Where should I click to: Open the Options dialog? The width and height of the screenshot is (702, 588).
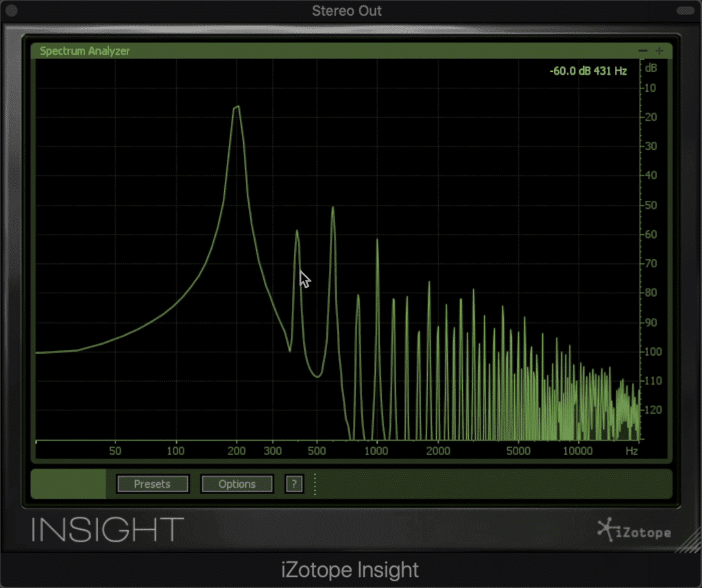coord(237,484)
